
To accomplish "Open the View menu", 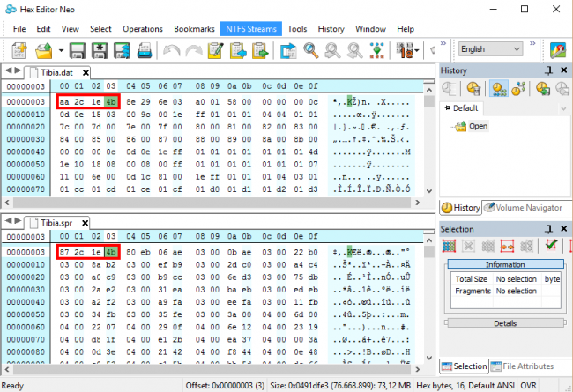I will (71, 29).
